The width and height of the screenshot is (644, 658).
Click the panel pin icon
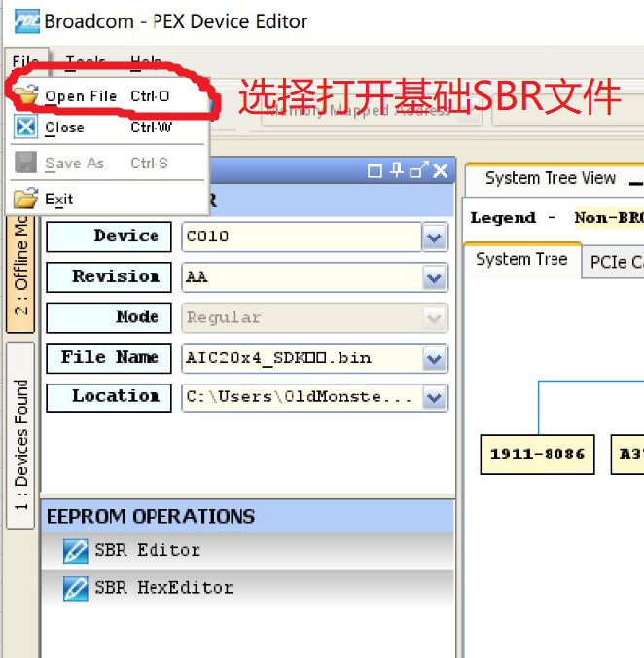[396, 170]
